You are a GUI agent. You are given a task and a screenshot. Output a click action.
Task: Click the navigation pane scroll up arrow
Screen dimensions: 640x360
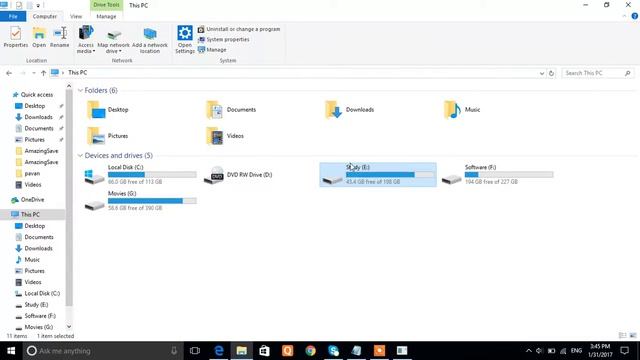(x=69, y=86)
